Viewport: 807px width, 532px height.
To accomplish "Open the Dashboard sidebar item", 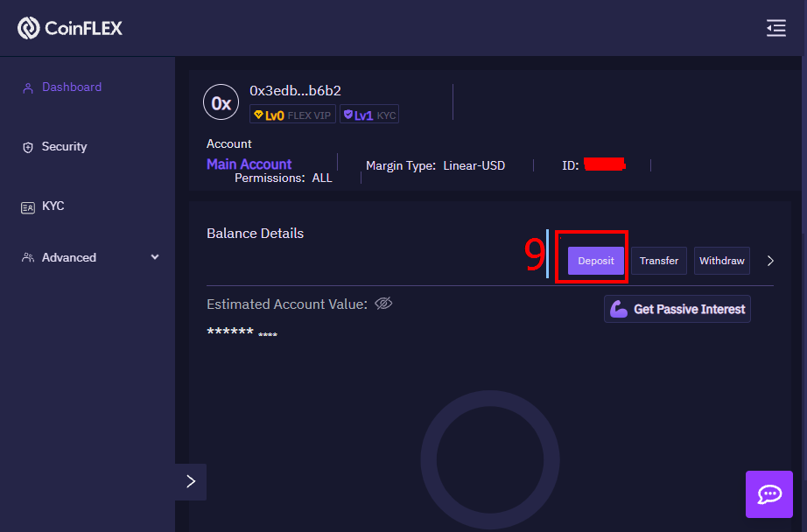I will pyautogui.click(x=72, y=87).
